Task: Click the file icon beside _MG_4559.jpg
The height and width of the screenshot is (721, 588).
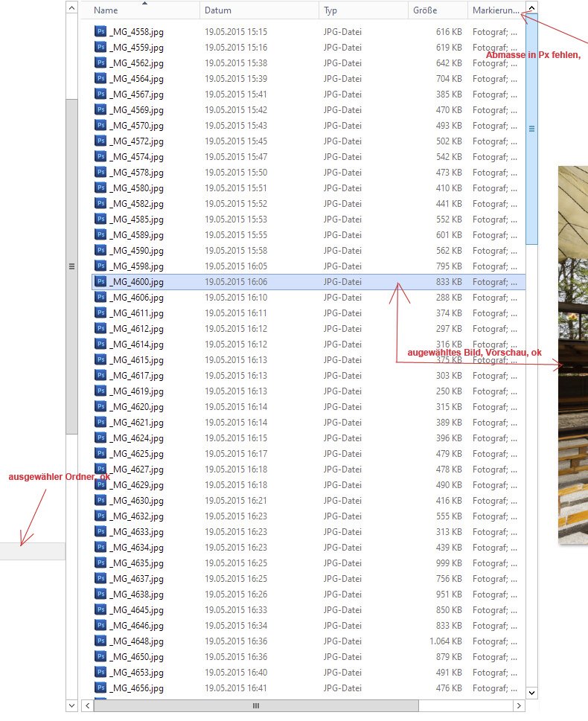Action: click(x=100, y=47)
